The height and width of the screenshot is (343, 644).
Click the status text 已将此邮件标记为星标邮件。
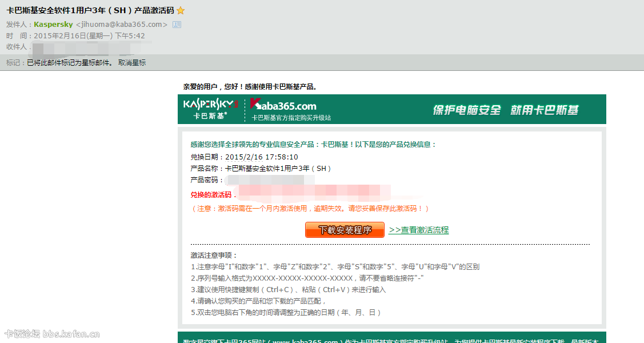tap(70, 63)
